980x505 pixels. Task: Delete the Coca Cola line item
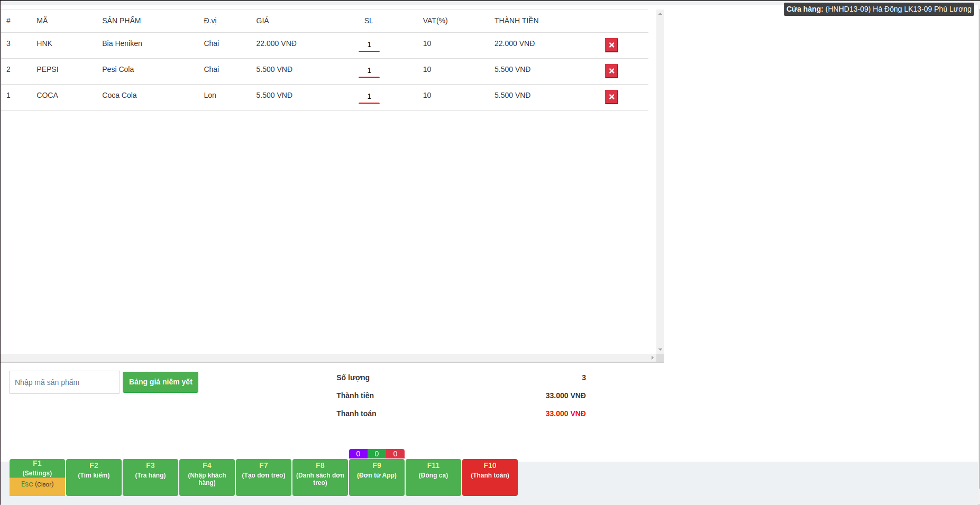611,97
